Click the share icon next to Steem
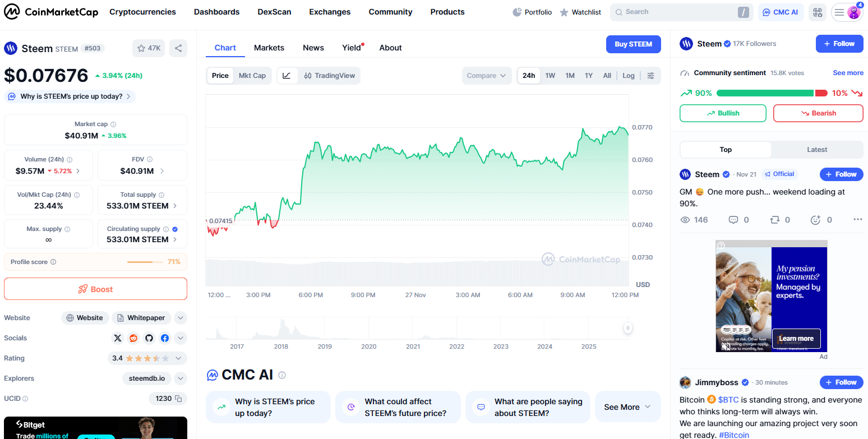The width and height of the screenshot is (868, 439). pos(178,48)
